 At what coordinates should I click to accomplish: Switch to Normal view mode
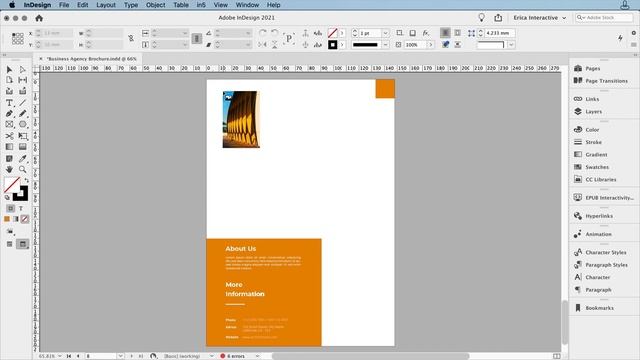(9, 244)
